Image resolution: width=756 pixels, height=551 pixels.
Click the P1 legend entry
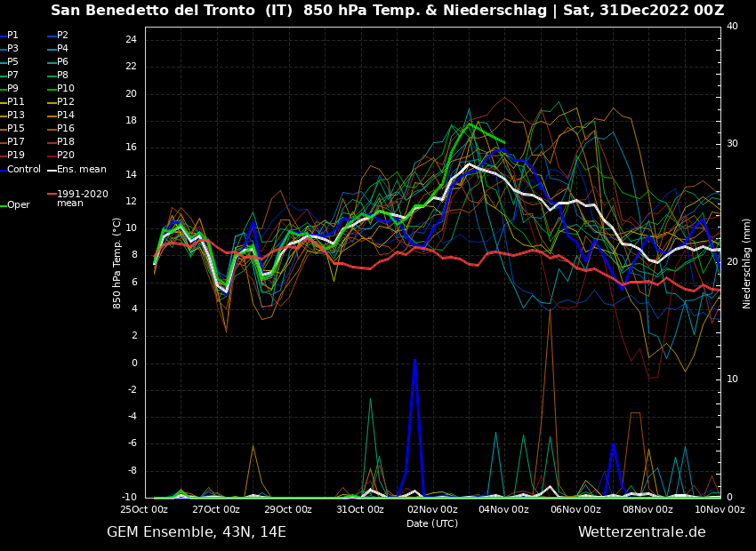click(x=12, y=36)
